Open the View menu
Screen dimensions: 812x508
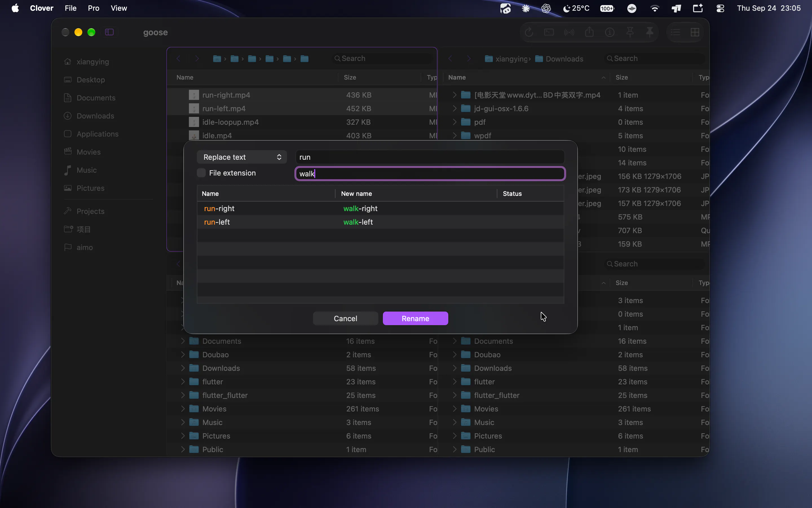(119, 8)
